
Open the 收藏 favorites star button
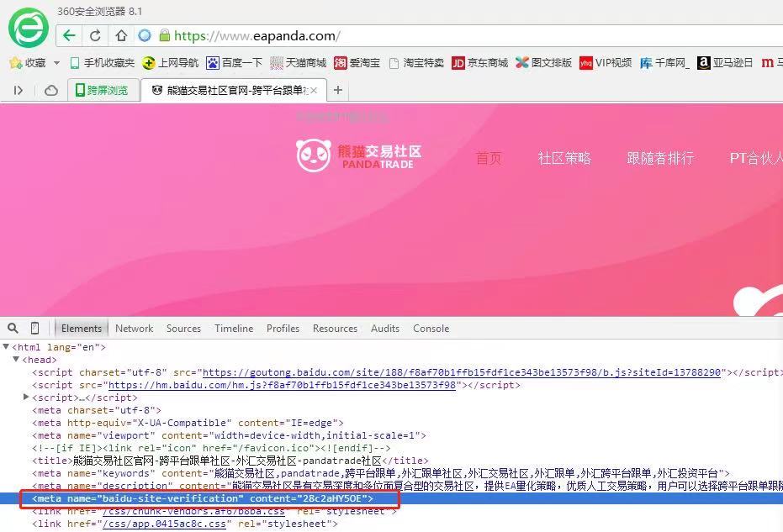pyautogui.click(x=28, y=63)
